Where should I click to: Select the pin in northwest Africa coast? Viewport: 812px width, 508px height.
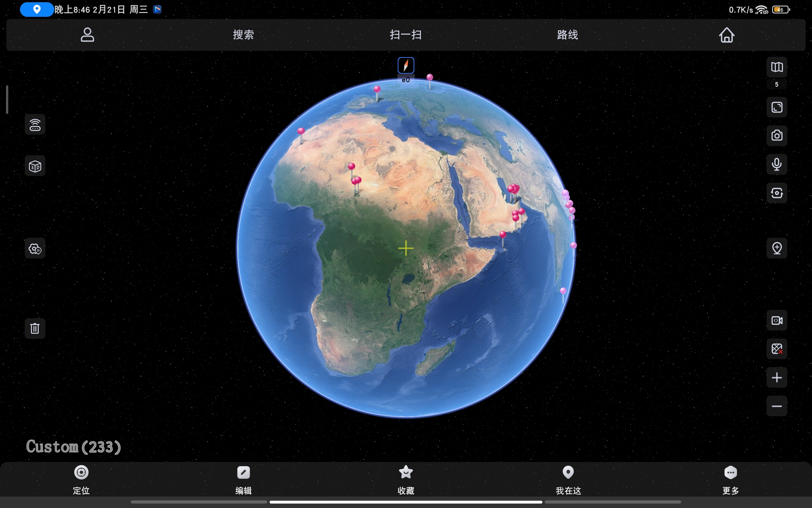(301, 136)
